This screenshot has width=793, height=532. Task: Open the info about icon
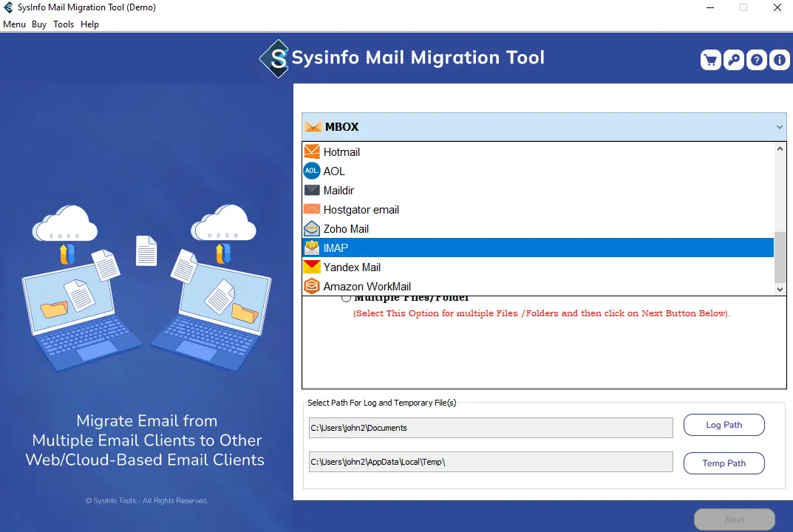coord(780,60)
